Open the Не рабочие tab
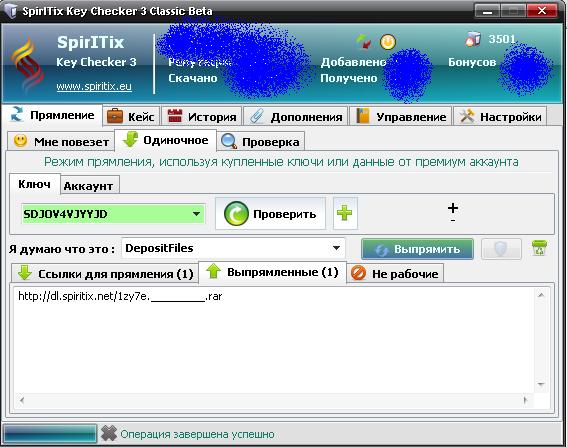 [395, 273]
